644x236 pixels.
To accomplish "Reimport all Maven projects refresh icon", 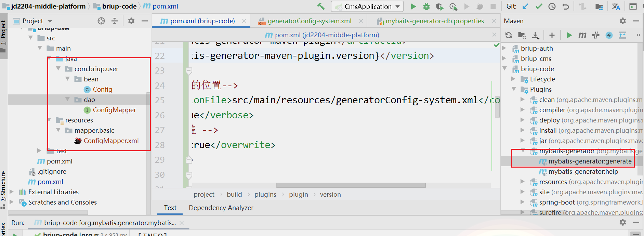I will (x=509, y=35).
